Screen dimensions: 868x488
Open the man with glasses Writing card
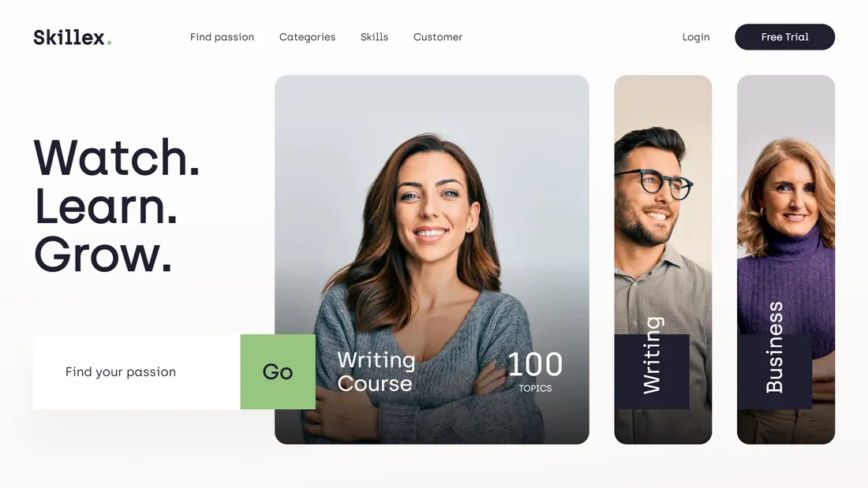pos(663,259)
